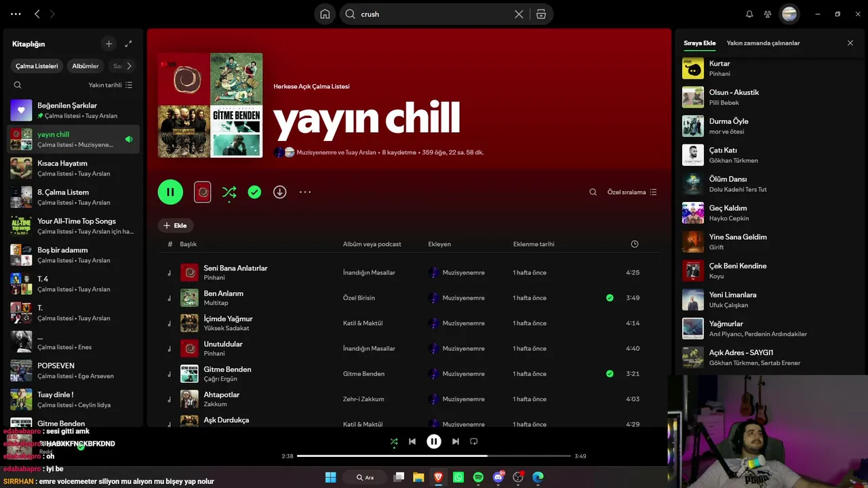Click the Ekle button

(x=175, y=226)
